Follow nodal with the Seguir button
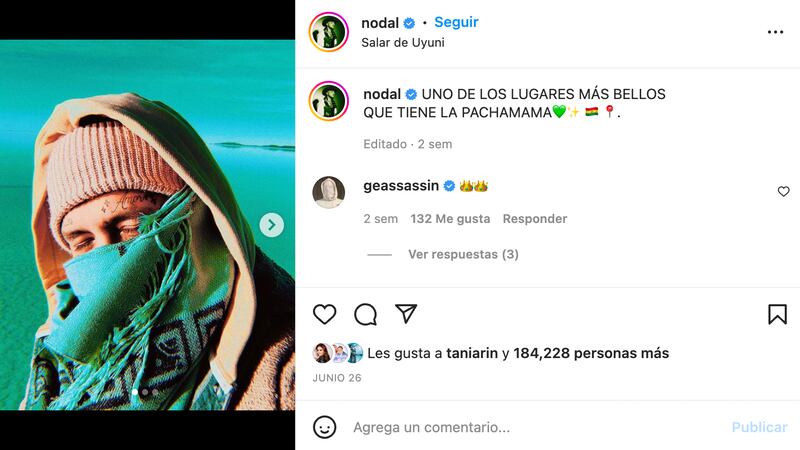800x450 pixels. [x=456, y=22]
